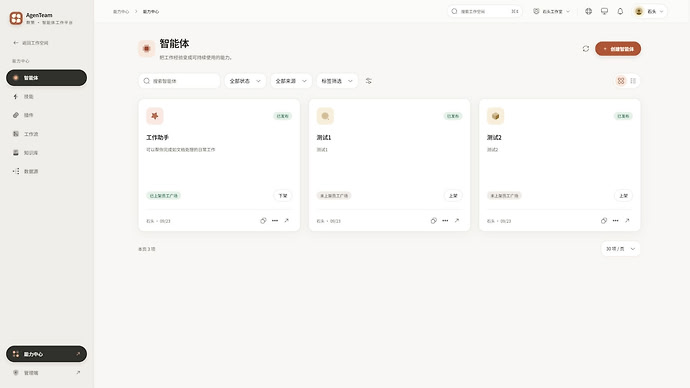Click 能力中心 button at sidebar bottom
The width and height of the screenshot is (690, 388).
pos(46,354)
